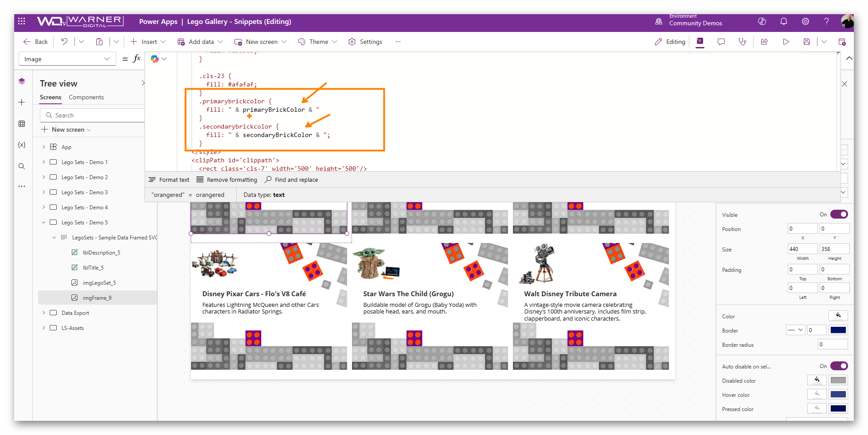Viewport: 868px width, 435px height.
Task: Open the Search magnifier in left sidebar
Action: click(x=22, y=166)
